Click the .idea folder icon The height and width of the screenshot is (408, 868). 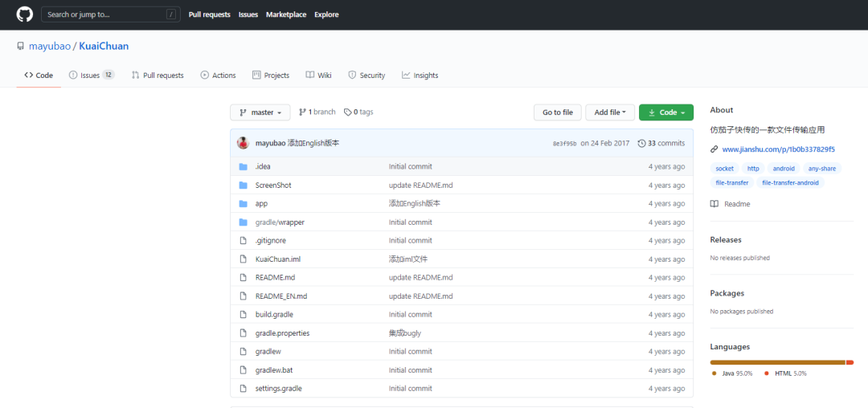[x=243, y=166]
